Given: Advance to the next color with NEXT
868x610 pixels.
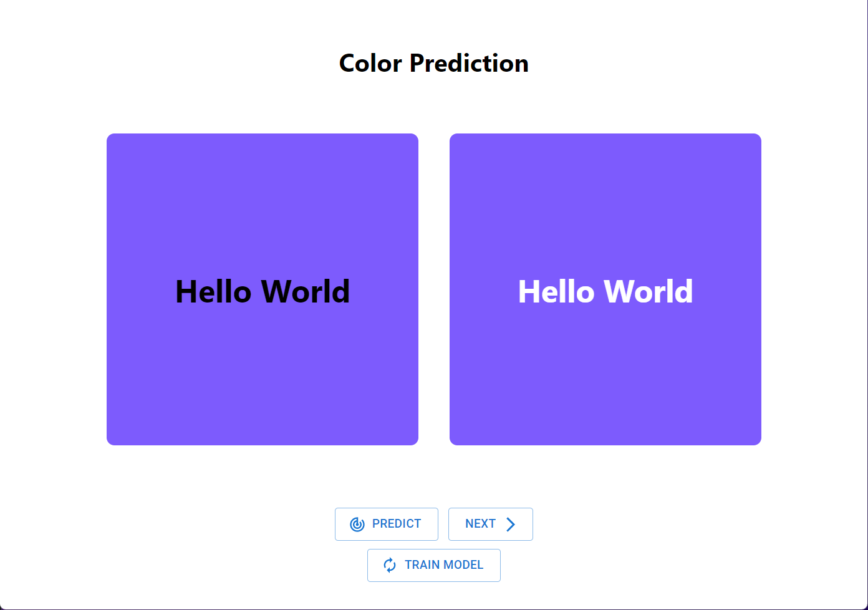Looking at the screenshot, I should tap(480, 524).
